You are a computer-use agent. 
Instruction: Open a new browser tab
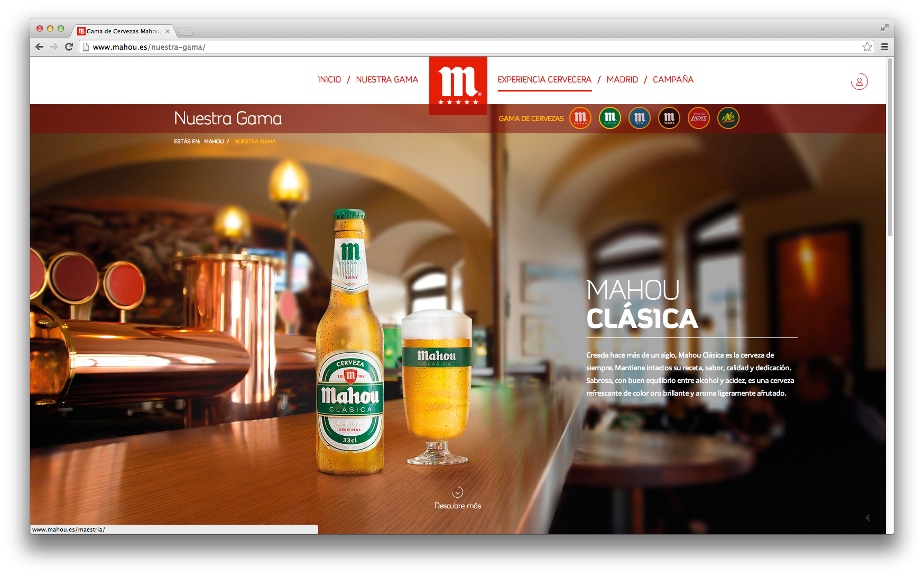coord(184,31)
